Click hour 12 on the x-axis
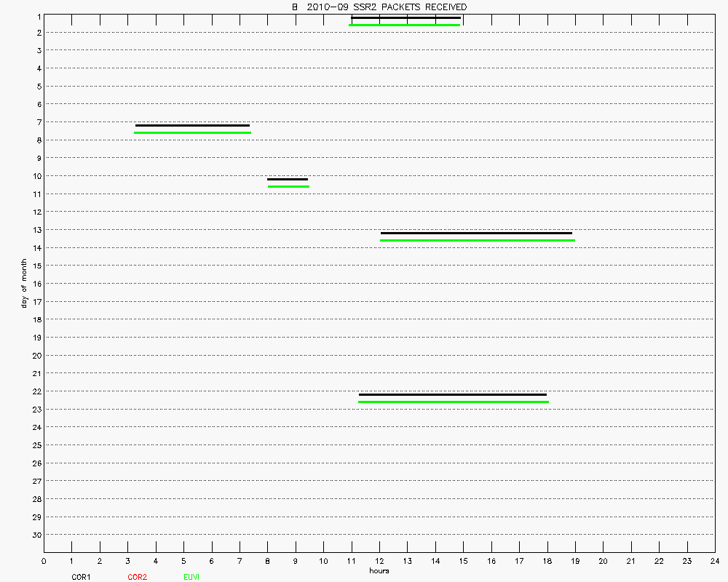 coord(379,561)
